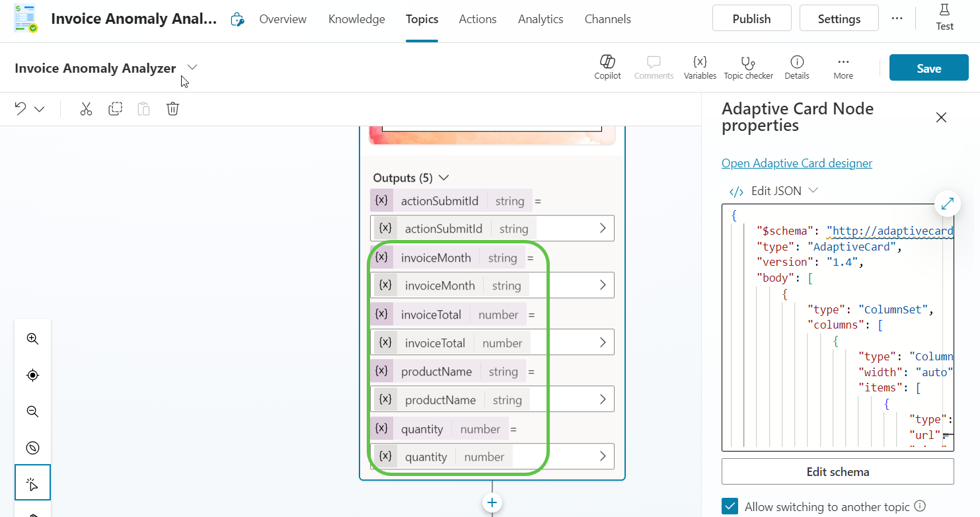Expand the JSON editor to full view
The height and width of the screenshot is (517, 980).
pyautogui.click(x=947, y=204)
